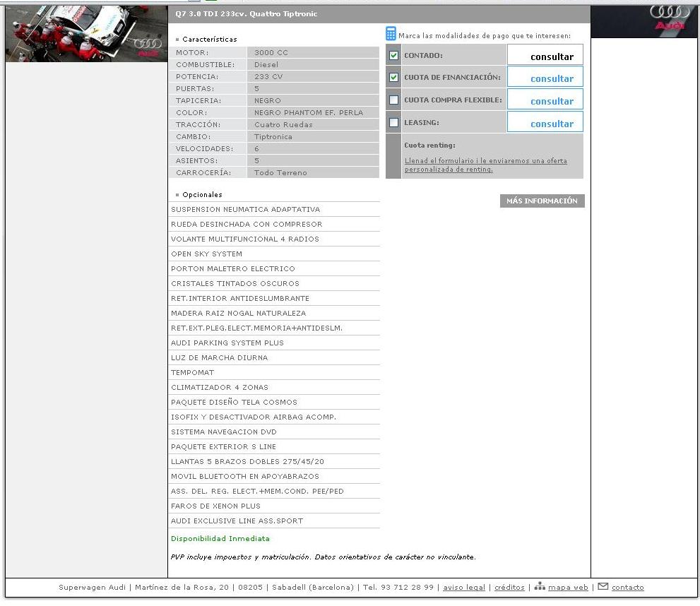The height and width of the screenshot is (606, 700).
Task: Check the CUOTA COMPRA FLEXIBLE checkbox
Action: coord(393,100)
